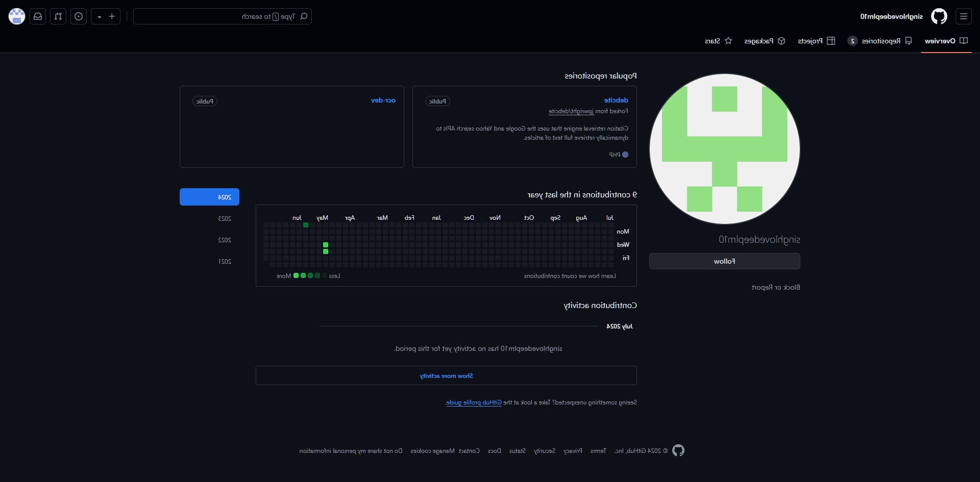Open the pull requests icon in header

(x=58, y=16)
